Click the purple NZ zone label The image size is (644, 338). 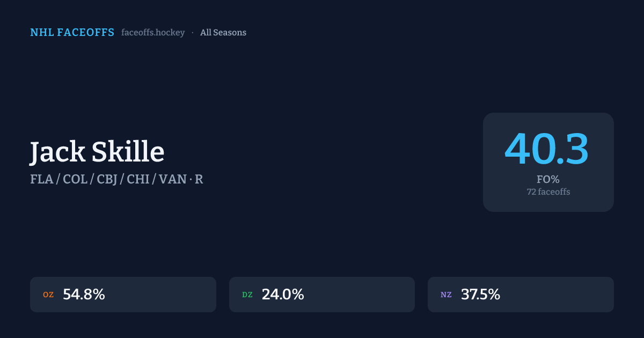(446, 295)
